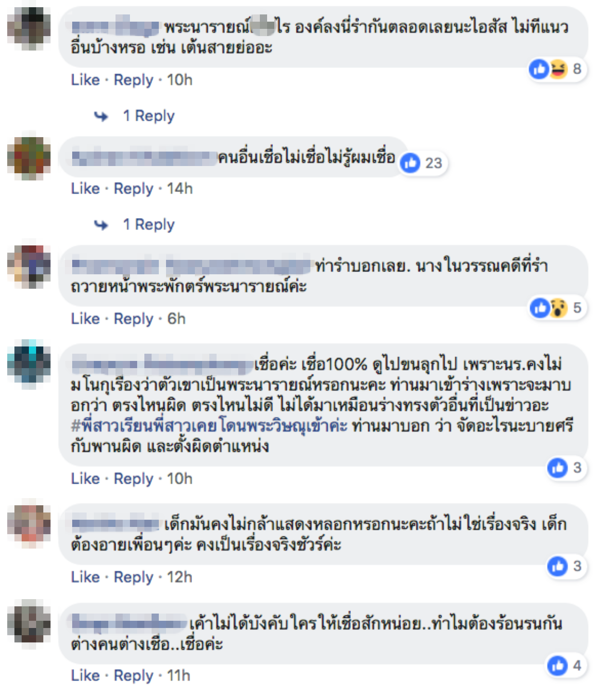
Task: Click the like reaction icon showing 23
Action: point(410,163)
